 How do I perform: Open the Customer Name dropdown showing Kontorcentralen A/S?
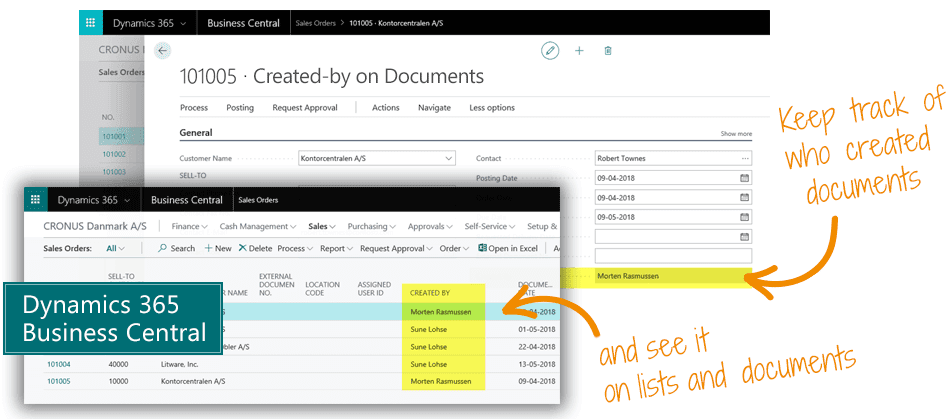pyautogui.click(x=449, y=159)
